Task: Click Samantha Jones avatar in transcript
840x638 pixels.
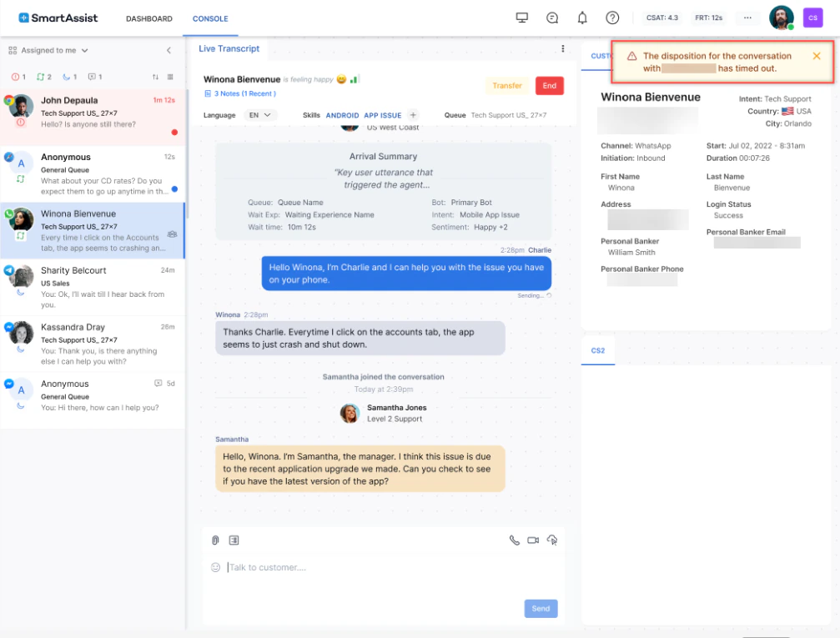Action: click(350, 413)
